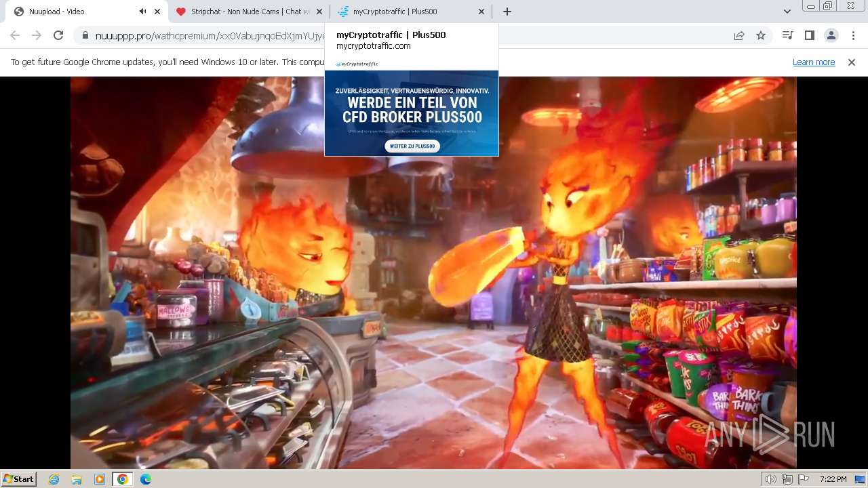Open the Chrome profile avatar menu
This screenshot has height=488, width=868.
[x=831, y=35]
